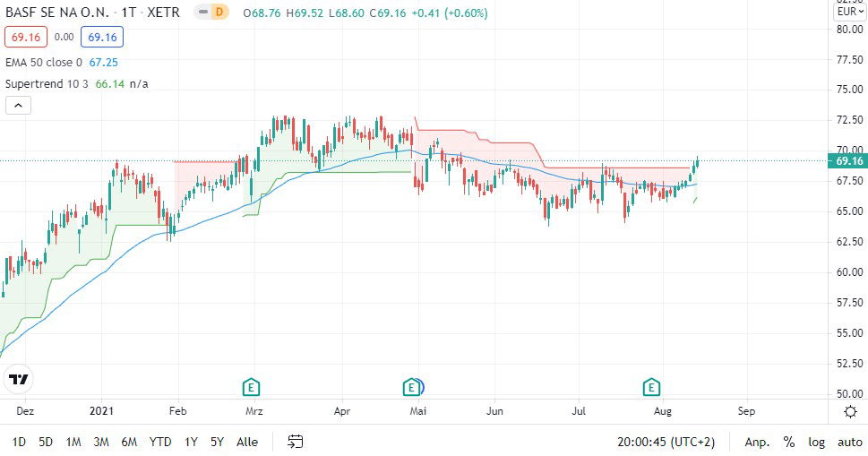This screenshot has width=868, height=456.
Task: Click the Anp. adjustment button
Action: tap(757, 442)
